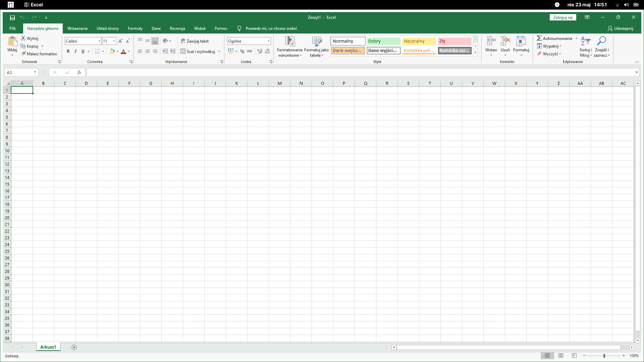Expand the Ogólne number format dropdown
Screen dimensions: 644x362
coord(268,41)
